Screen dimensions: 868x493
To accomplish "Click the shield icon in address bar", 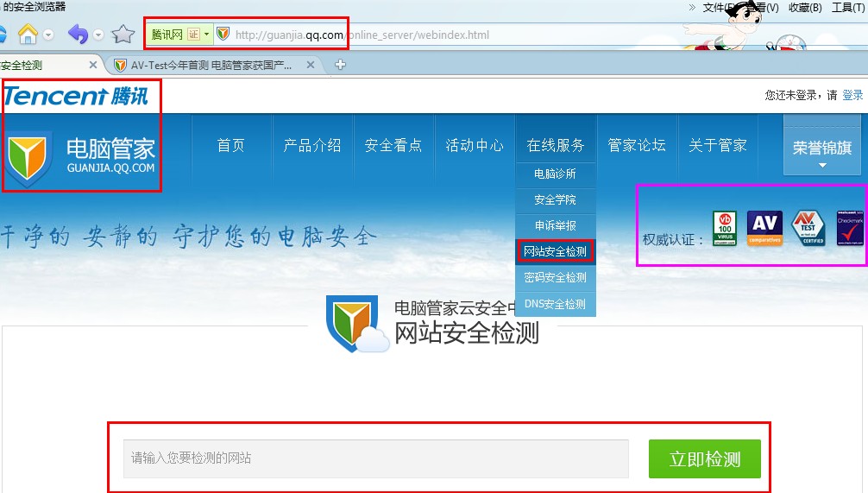I will coord(223,35).
